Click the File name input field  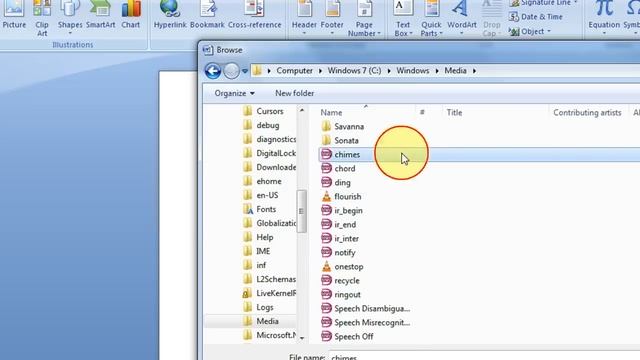tap(484, 356)
